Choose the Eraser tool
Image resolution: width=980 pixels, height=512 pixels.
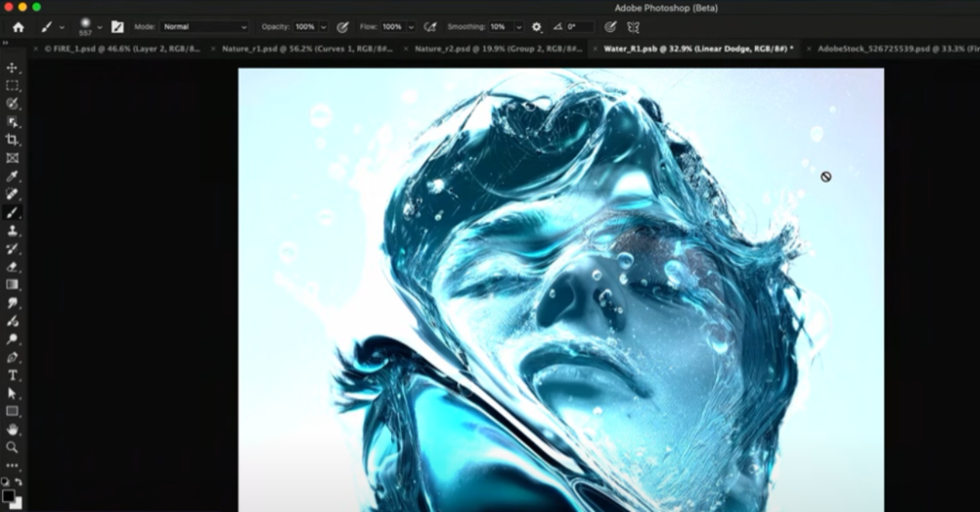(x=12, y=267)
